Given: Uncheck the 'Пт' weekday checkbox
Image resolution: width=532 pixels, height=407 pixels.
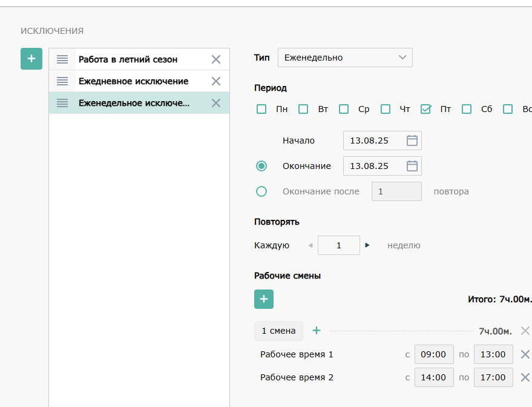Looking at the screenshot, I should (x=425, y=109).
